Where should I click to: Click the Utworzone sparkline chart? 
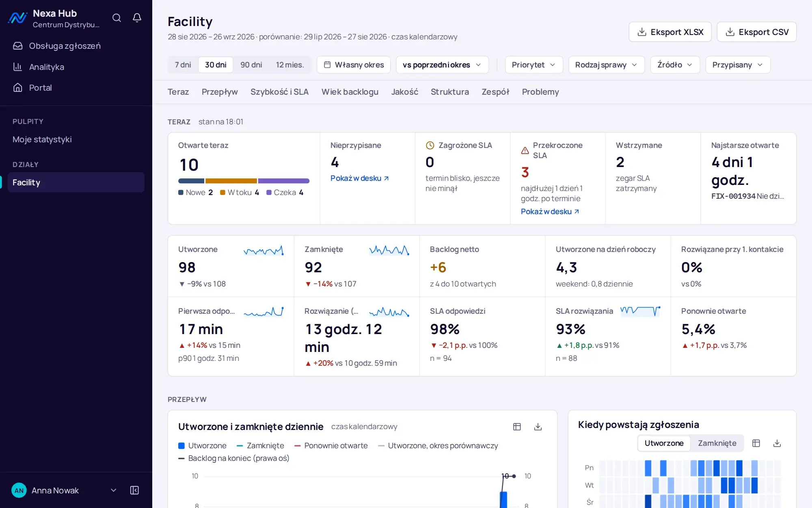coord(263,250)
